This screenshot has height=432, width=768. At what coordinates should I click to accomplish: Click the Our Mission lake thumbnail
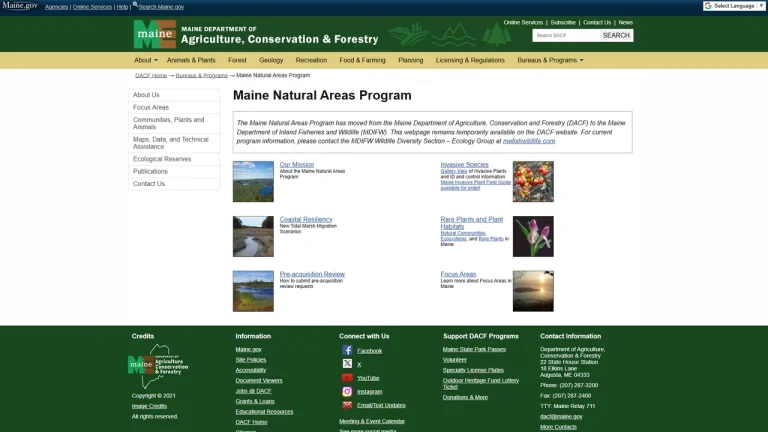(x=253, y=181)
